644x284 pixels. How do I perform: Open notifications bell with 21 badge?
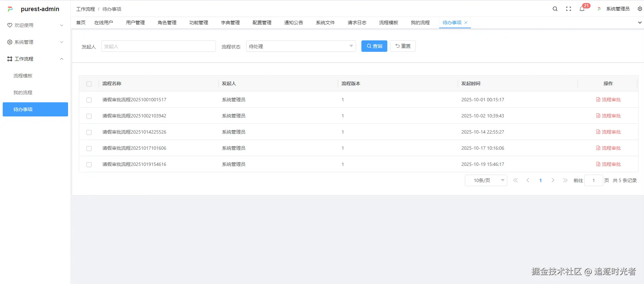582,9
